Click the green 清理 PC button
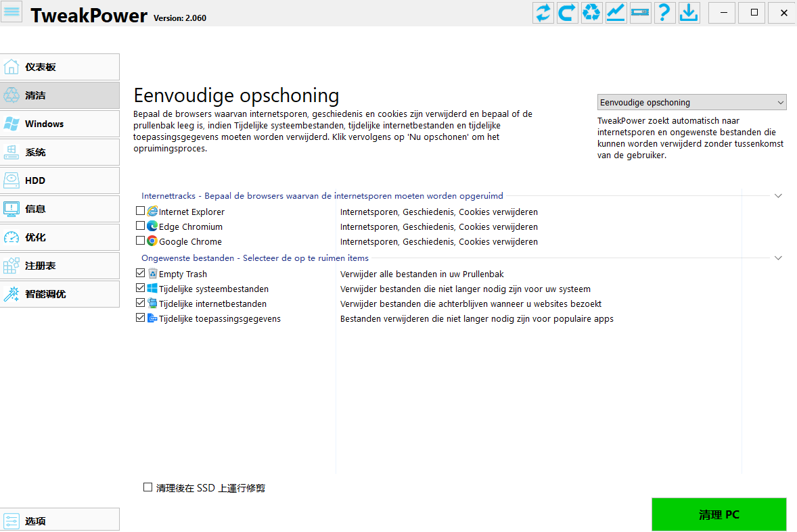This screenshot has height=532, width=797. [719, 514]
